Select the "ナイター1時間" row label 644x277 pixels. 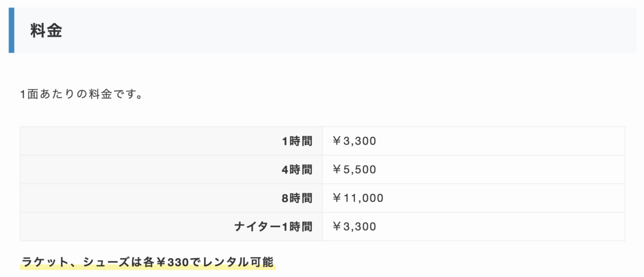273,227
